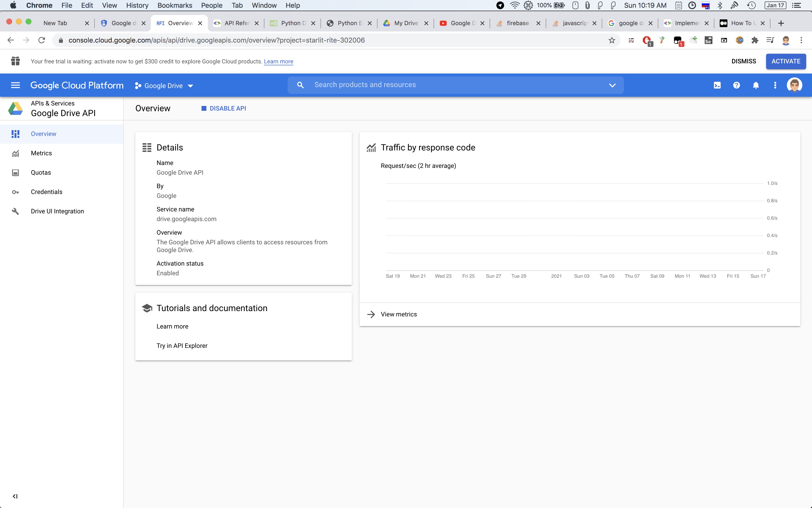The height and width of the screenshot is (508, 812).
Task: Click the Bluetooth menu bar icon
Action: [720, 5]
